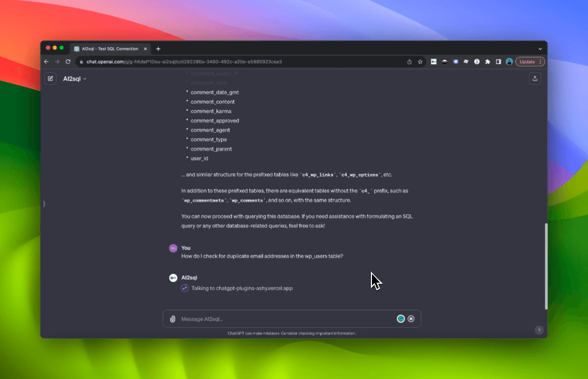Click the chat scrollbar thumb
Viewport: 588px width, 379px height.
546,266
